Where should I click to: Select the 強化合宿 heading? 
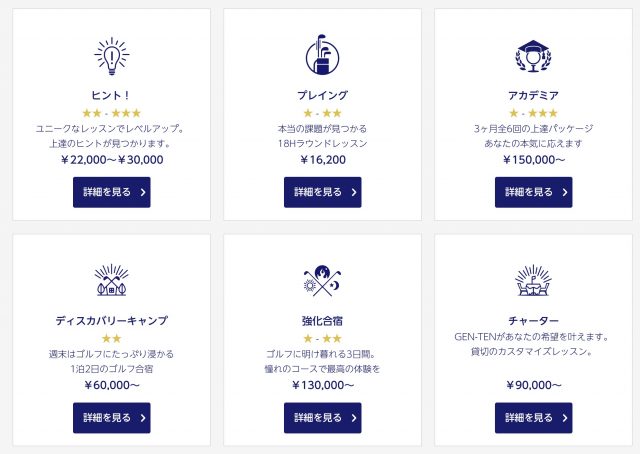(x=322, y=321)
